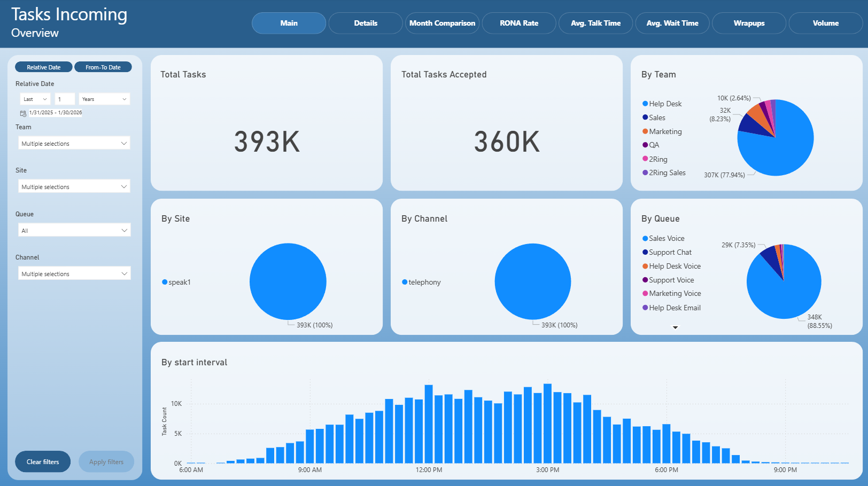Image resolution: width=868 pixels, height=486 pixels.
Task: Click Support Chat legend marker in By Queue
Action: click(645, 252)
